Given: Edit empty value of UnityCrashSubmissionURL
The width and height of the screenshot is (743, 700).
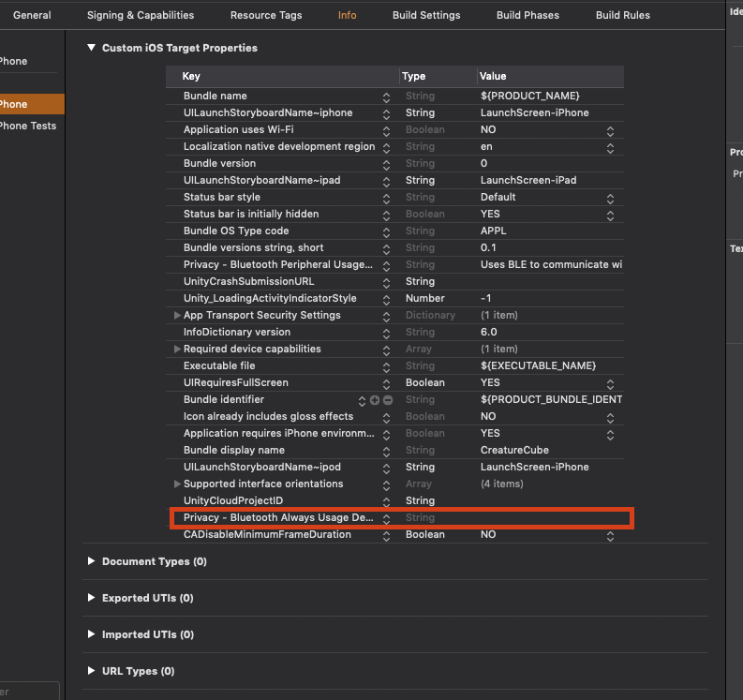Looking at the screenshot, I should pyautogui.click(x=550, y=281).
